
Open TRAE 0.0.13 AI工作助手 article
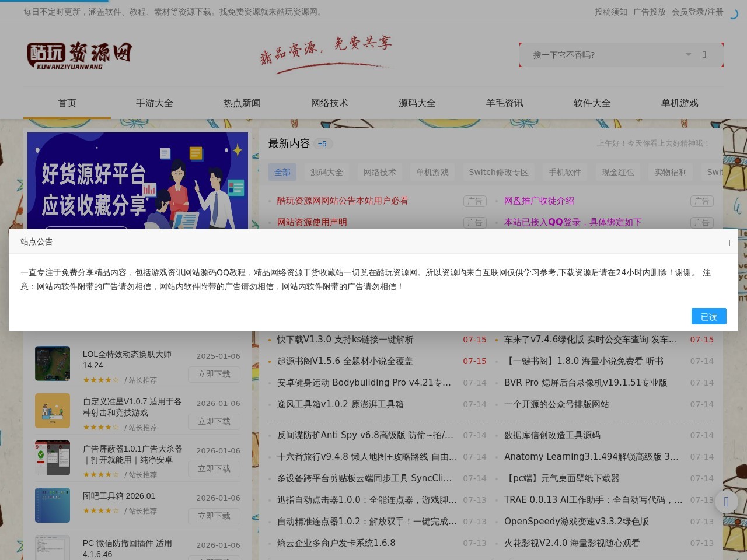pyautogui.click(x=593, y=500)
